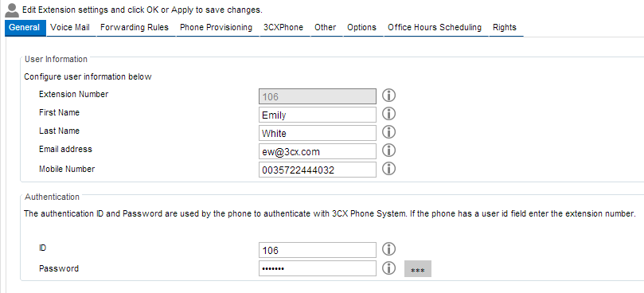Switch to the Rights tab
The height and width of the screenshot is (293, 644).
click(505, 28)
